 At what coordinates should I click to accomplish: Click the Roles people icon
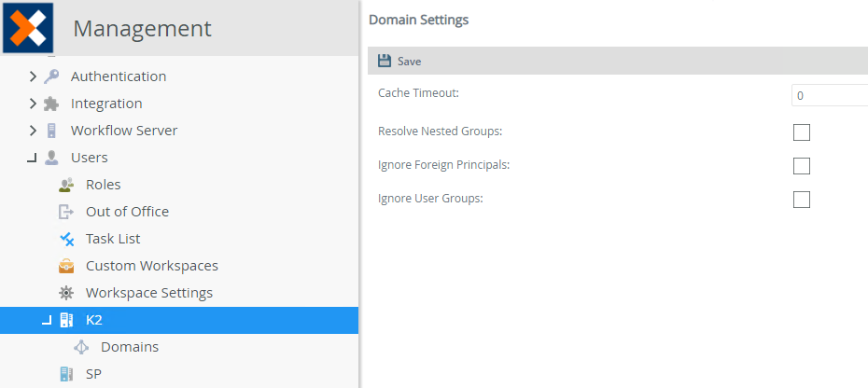66,185
